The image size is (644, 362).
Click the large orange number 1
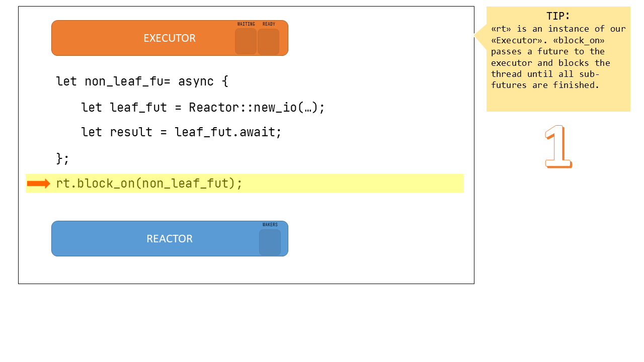[x=558, y=146]
